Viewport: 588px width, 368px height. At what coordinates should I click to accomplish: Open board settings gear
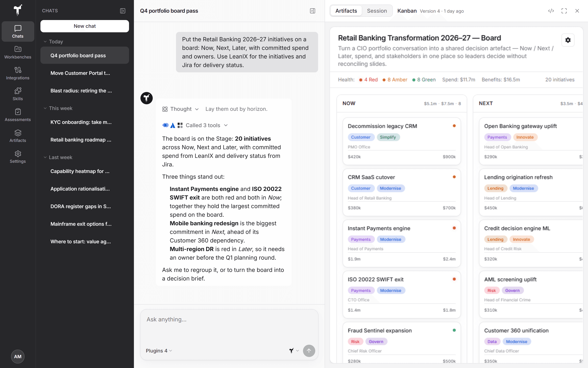click(568, 40)
